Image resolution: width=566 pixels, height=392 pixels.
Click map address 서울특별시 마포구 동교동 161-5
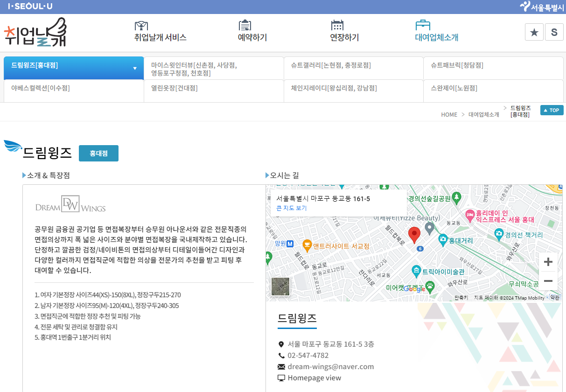(323, 199)
